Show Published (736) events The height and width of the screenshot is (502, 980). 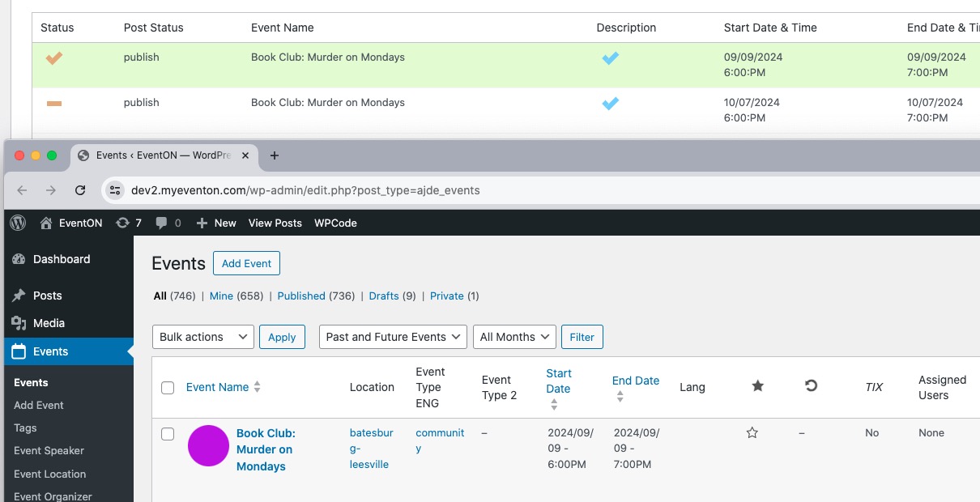316,296
